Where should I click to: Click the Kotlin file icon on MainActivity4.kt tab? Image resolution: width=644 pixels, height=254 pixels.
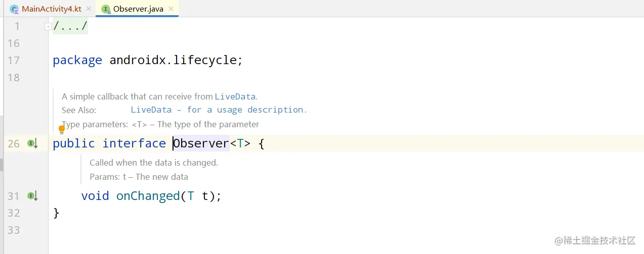coord(14,9)
